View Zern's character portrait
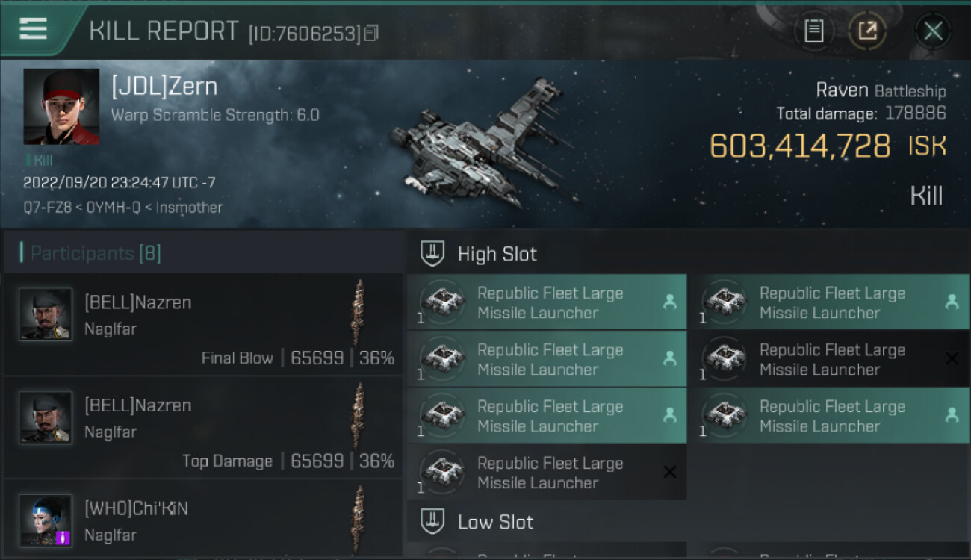The image size is (971, 560). (61, 107)
